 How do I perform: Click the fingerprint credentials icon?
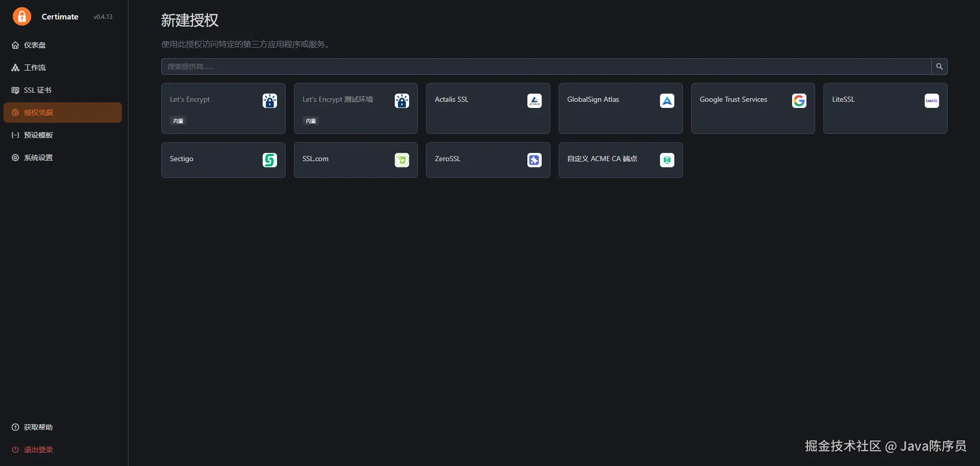pos(15,113)
